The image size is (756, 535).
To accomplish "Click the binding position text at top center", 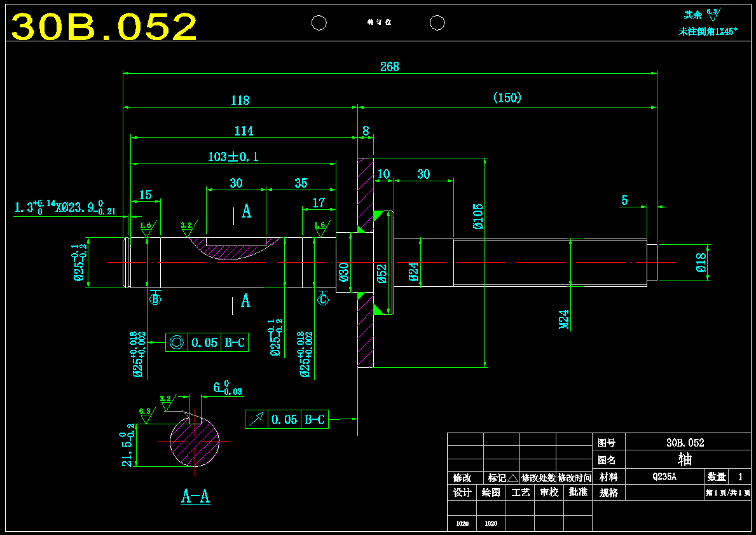I will (x=379, y=23).
